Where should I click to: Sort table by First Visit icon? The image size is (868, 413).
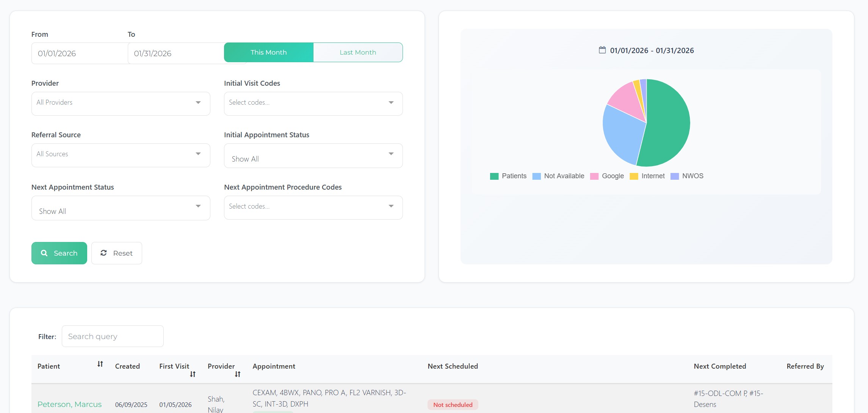pos(193,374)
